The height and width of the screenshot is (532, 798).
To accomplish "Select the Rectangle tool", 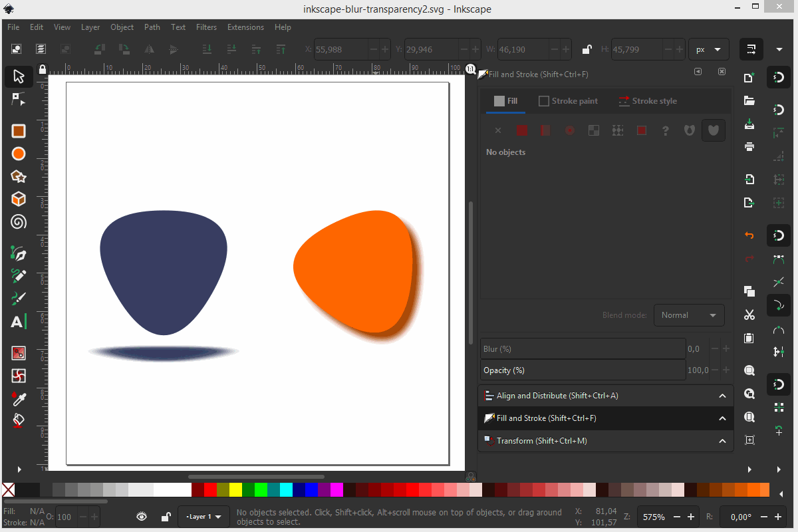I will (19, 131).
